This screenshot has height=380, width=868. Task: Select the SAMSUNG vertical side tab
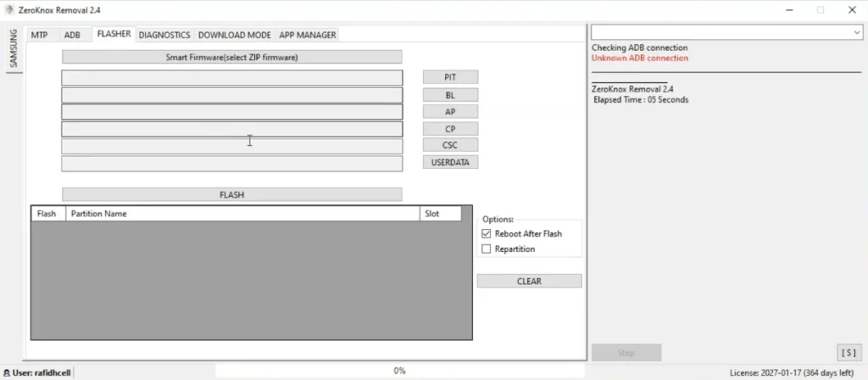[14, 48]
